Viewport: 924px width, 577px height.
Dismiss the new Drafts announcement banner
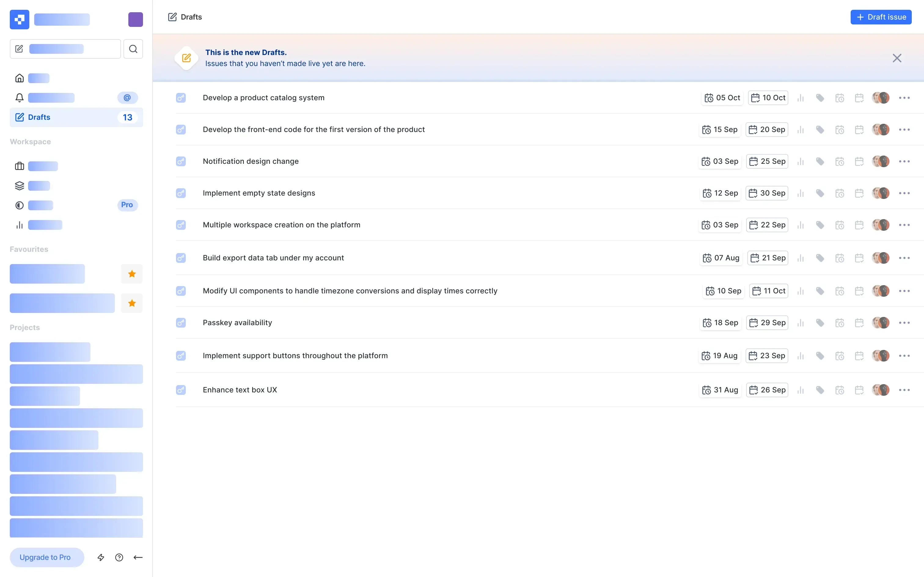(x=897, y=58)
